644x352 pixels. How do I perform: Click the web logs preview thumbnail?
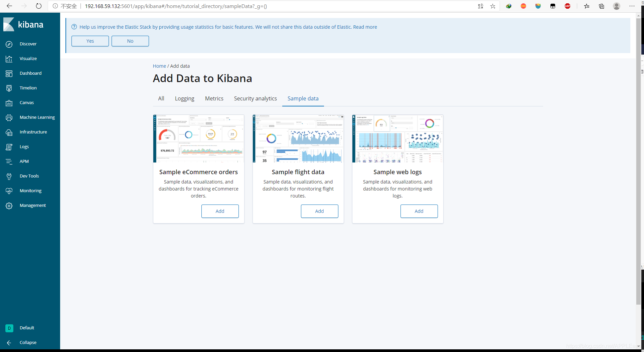[398, 139]
